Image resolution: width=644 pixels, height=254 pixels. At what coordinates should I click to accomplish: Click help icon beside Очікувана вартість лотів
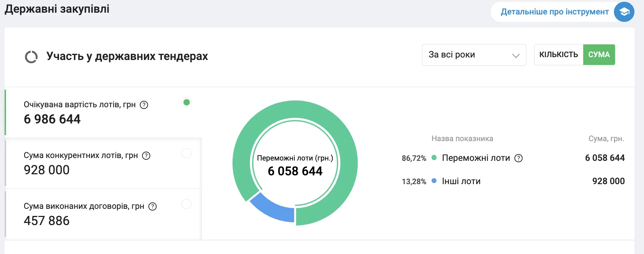pos(144,105)
